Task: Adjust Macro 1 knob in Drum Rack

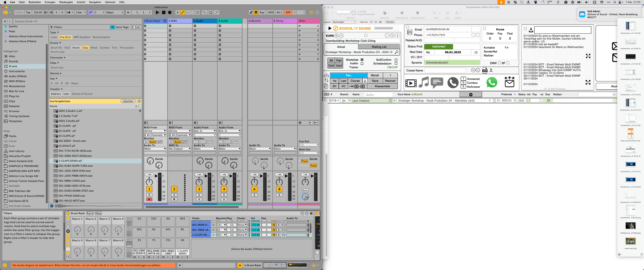Action: point(77,229)
